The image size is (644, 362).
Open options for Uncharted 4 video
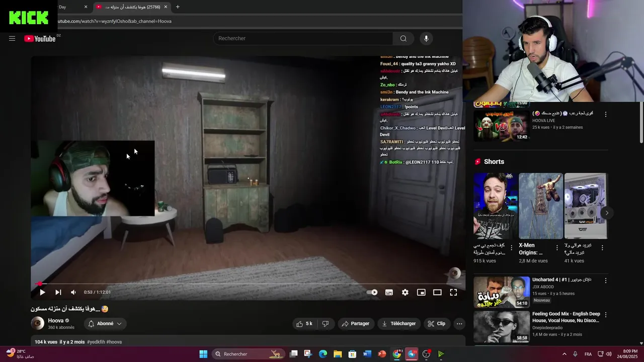[x=606, y=281]
